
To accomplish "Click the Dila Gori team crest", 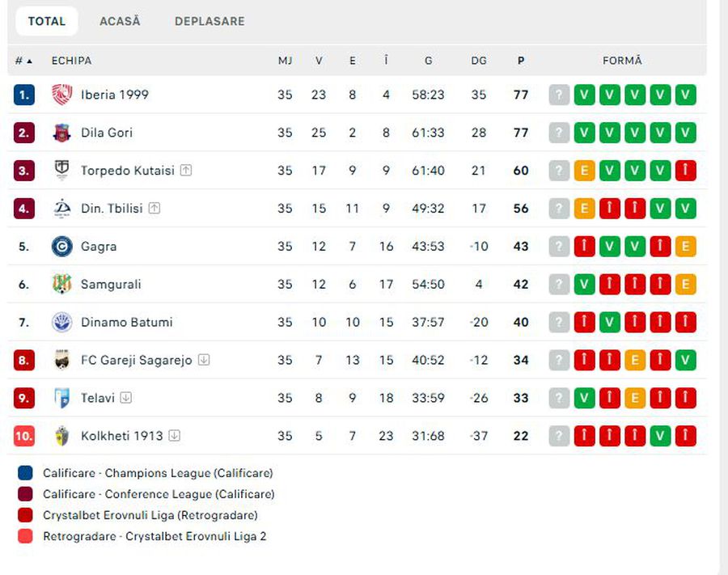I will (62, 133).
